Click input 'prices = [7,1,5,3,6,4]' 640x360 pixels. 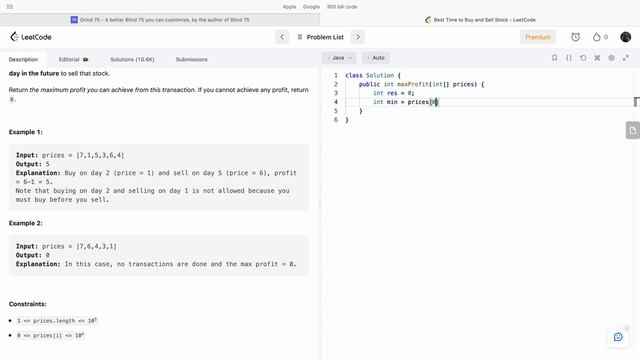(x=83, y=155)
